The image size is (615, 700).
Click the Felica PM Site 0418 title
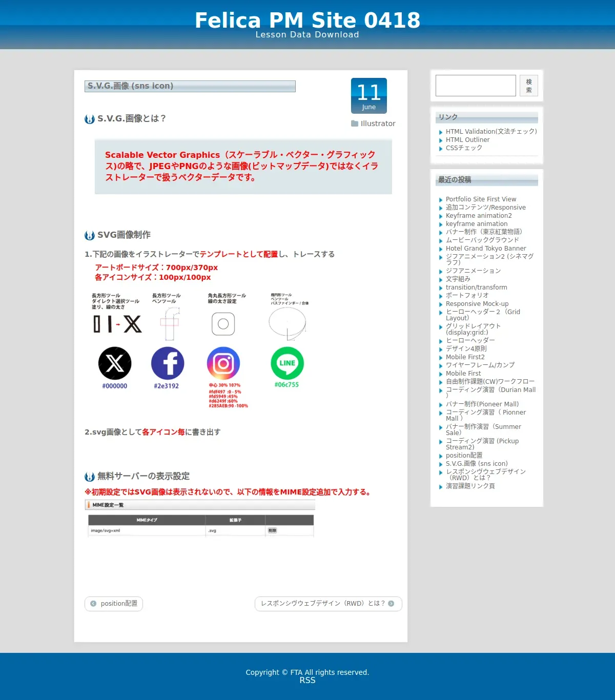tap(307, 20)
